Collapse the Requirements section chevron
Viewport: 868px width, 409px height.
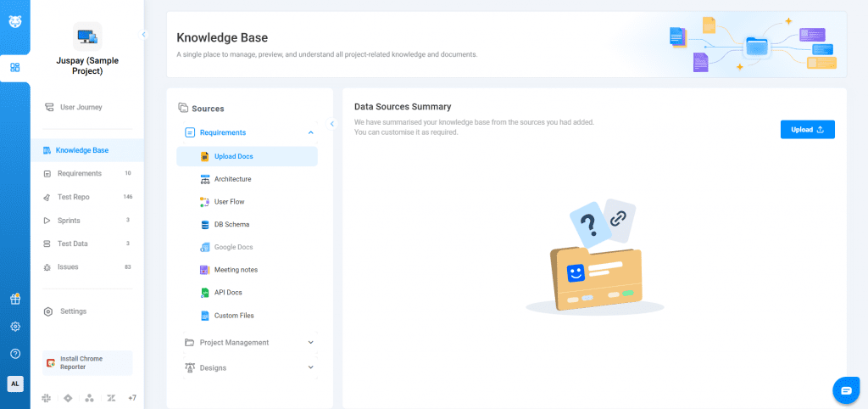click(x=310, y=132)
